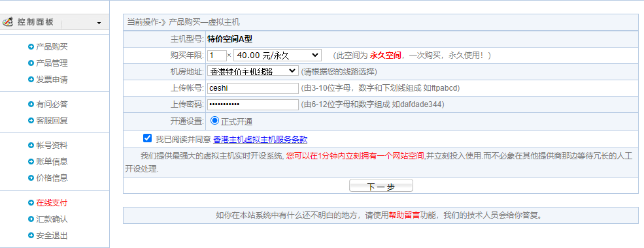This screenshot has height=248, width=644.
Task: Click the bullet icon beside 账单信息
Action: 31,161
